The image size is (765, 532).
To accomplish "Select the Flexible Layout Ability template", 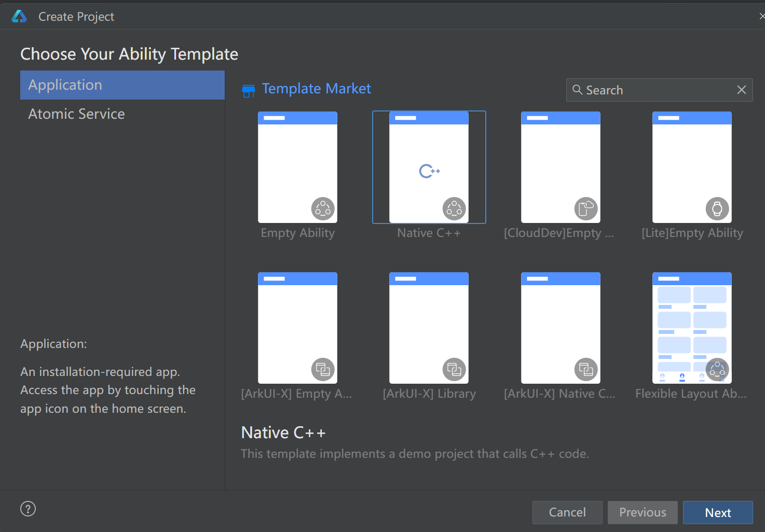I will click(692, 328).
